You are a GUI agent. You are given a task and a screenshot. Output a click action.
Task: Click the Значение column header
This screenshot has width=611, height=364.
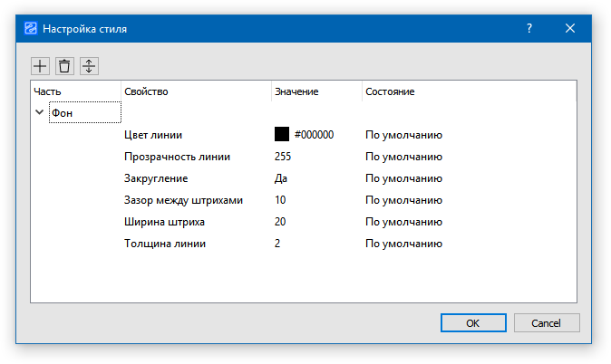[296, 91]
